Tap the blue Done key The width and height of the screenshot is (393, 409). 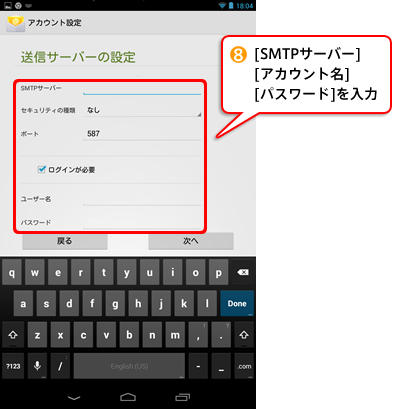point(237,304)
